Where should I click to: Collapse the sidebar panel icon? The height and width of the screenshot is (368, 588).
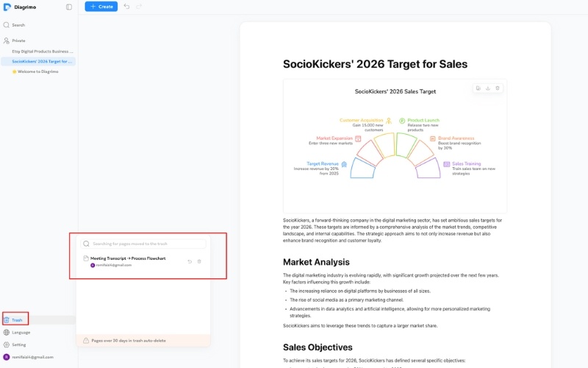point(69,7)
